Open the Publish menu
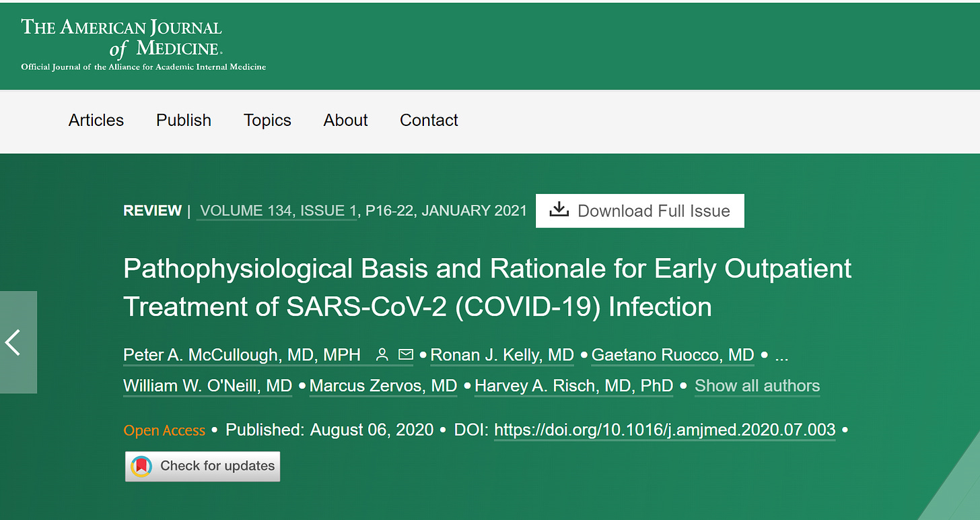Screen dimensions: 980x520 184,121
